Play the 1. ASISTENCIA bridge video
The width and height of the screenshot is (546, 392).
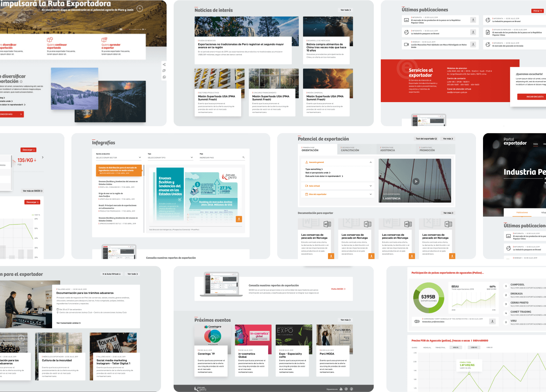416,181
